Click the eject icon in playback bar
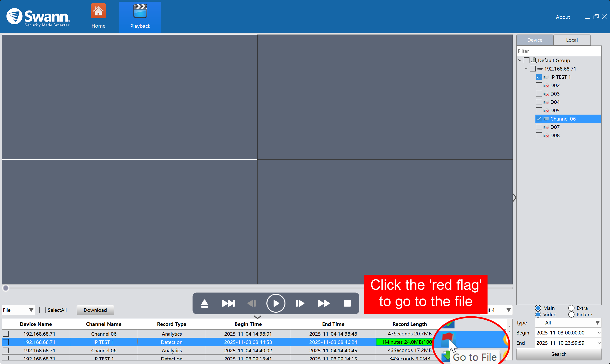 coord(204,304)
